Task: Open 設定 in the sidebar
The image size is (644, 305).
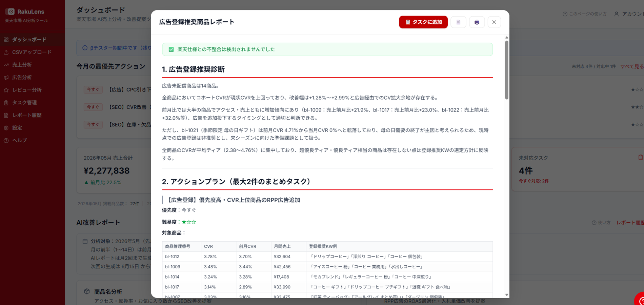Action: click(x=33, y=128)
